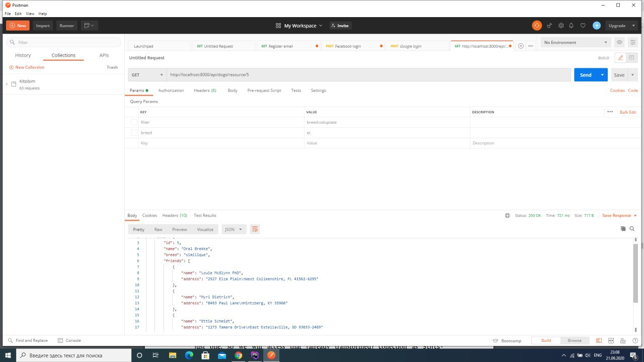Open the comments icon beside BUILD
This screenshot has height=362, width=644.
pos(632,58)
